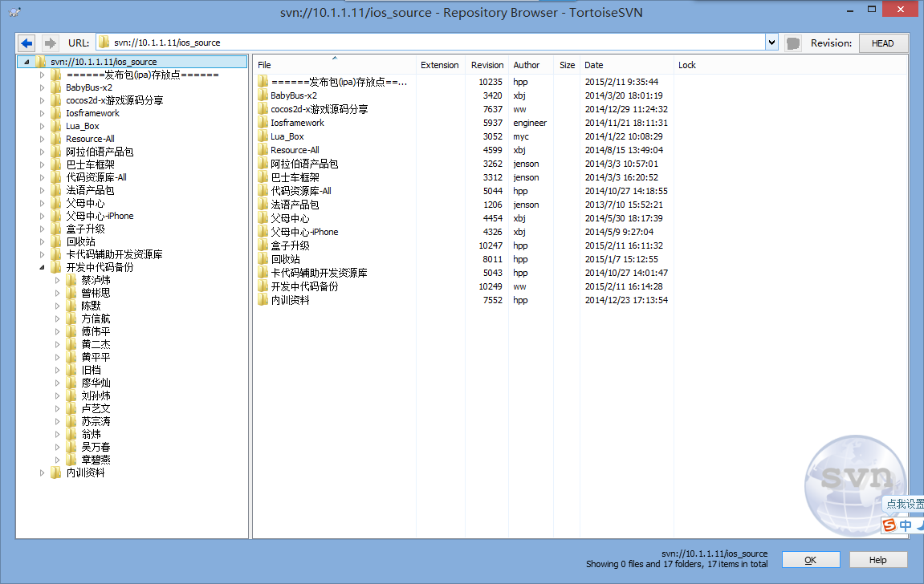Collapse the 开发中代码备份 tree node

pos(42,267)
